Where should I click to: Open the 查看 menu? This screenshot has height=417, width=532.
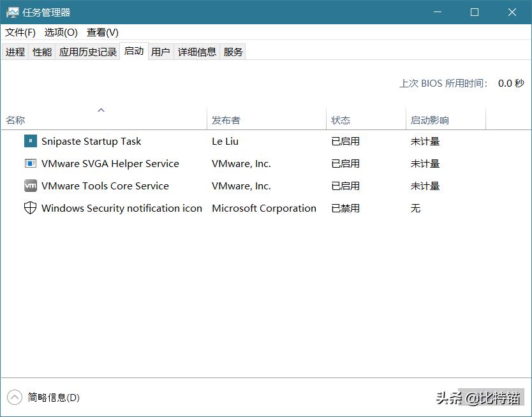coord(101,32)
